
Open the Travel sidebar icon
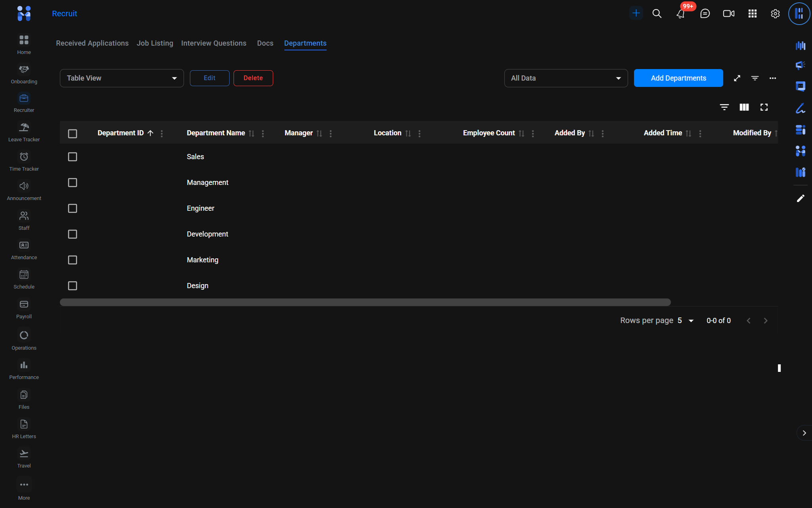(x=24, y=454)
